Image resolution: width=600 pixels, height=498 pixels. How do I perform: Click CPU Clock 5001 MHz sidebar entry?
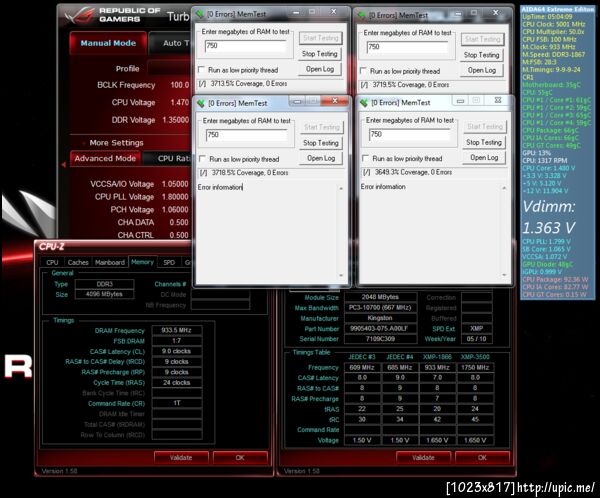coord(553,24)
